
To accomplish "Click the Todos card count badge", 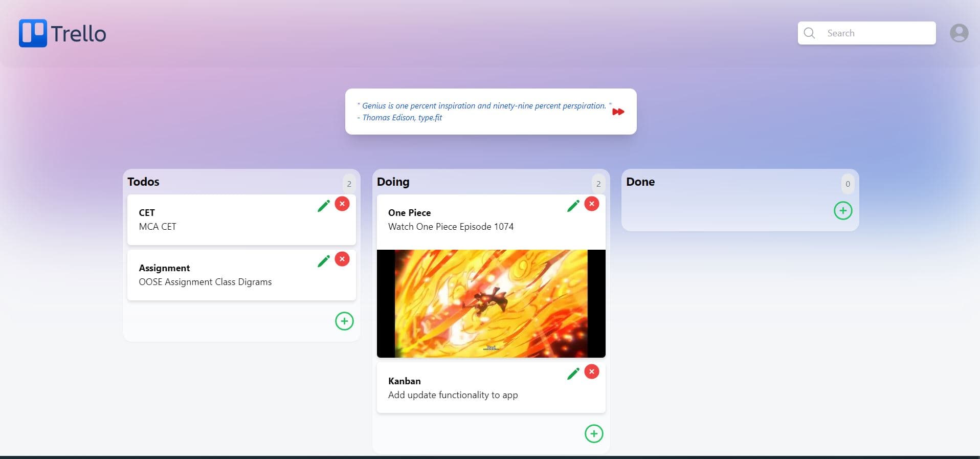I will pos(349,184).
